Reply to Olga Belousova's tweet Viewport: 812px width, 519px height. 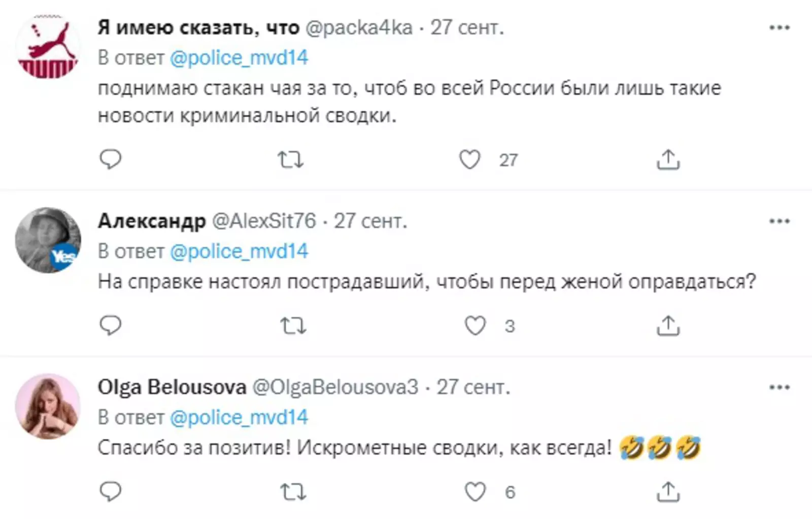click(110, 492)
